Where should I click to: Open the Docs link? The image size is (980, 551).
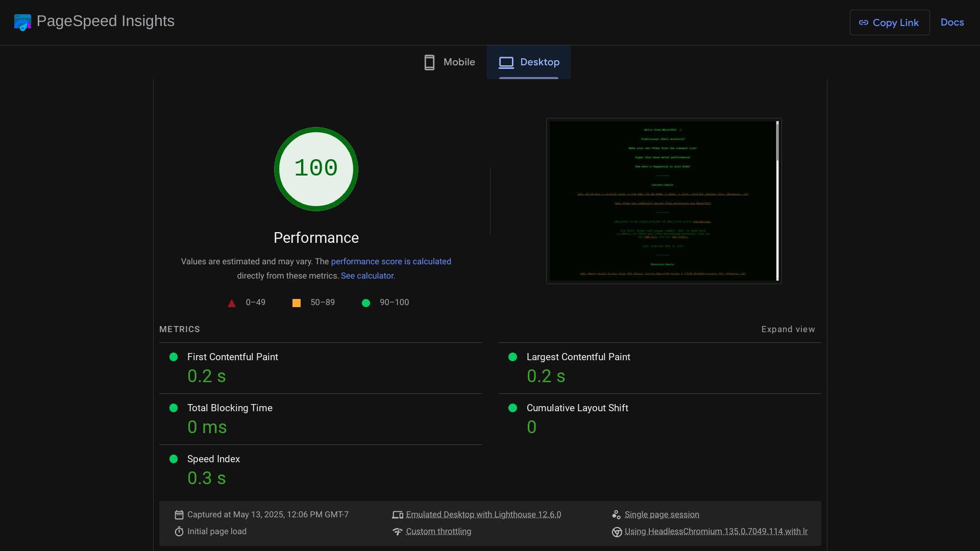point(952,22)
